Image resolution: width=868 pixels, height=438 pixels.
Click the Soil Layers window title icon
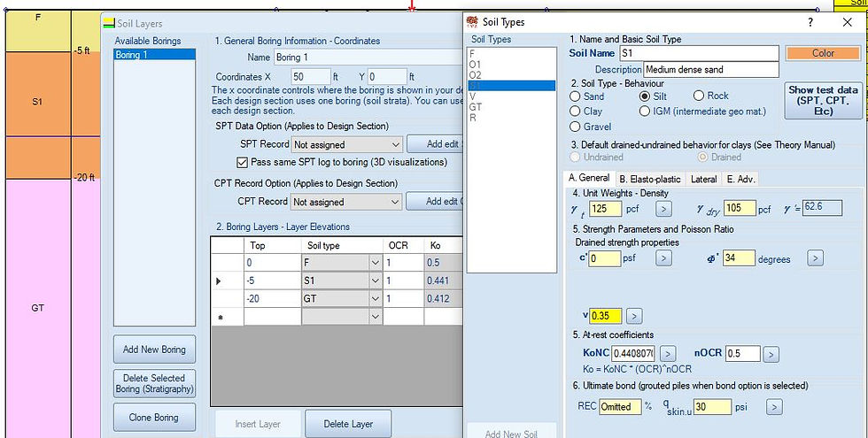coord(110,24)
